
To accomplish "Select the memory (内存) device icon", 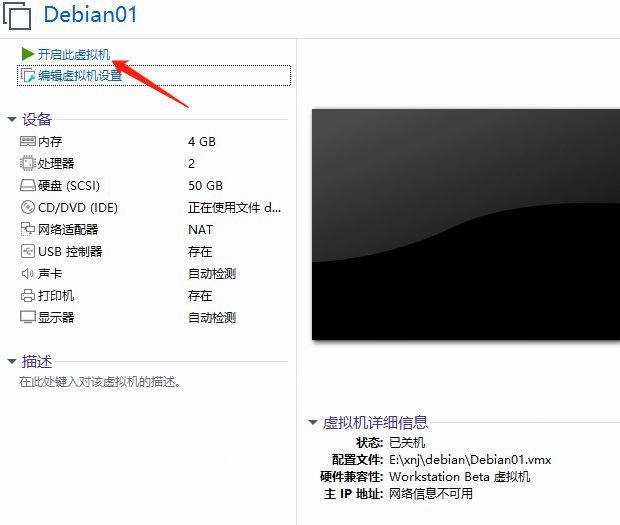I will [x=28, y=142].
